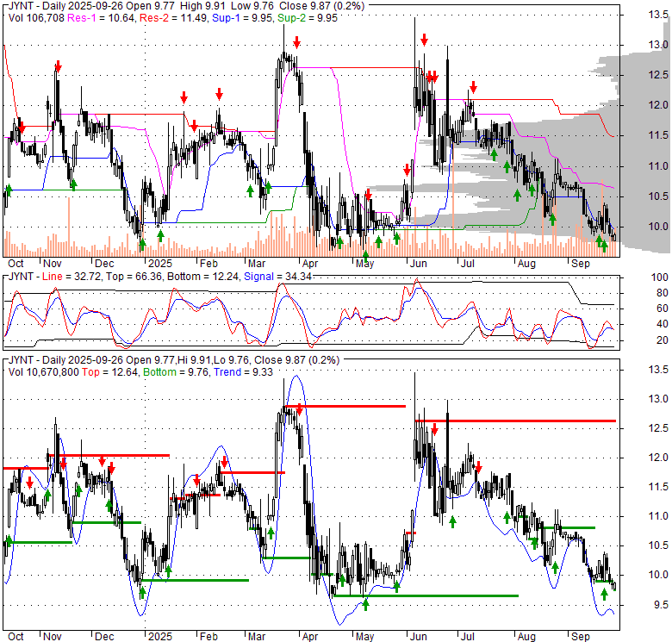Click the May label on the upper chart timeline
The height and width of the screenshot is (642, 672).
364,264
